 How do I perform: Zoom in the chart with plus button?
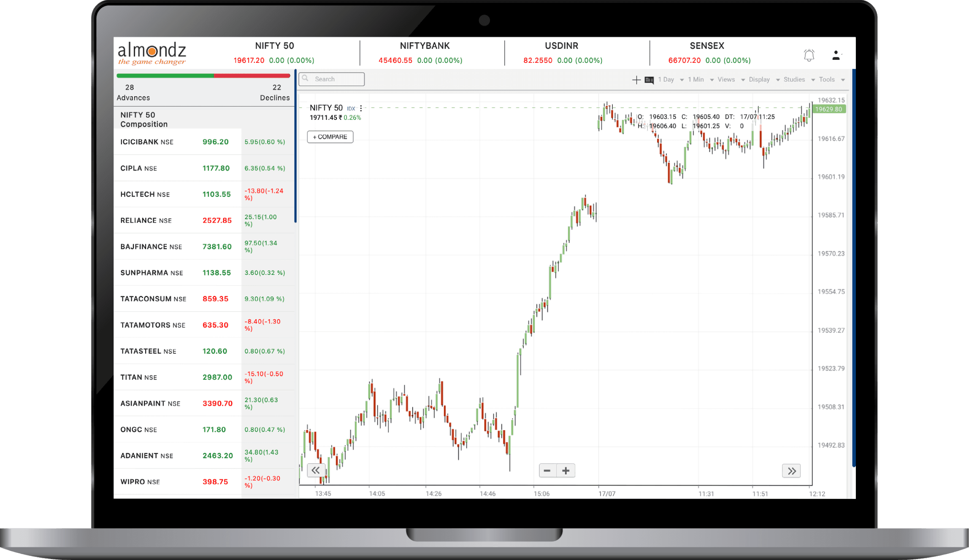pyautogui.click(x=566, y=471)
